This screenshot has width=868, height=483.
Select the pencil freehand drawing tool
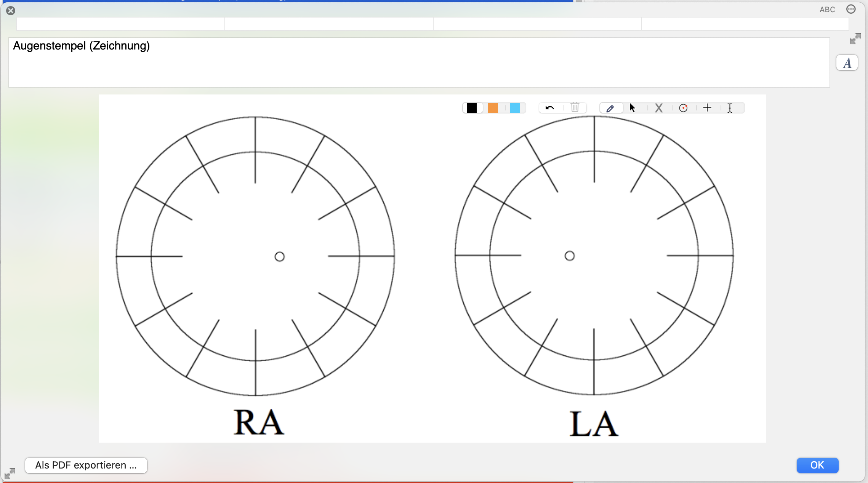tap(610, 108)
